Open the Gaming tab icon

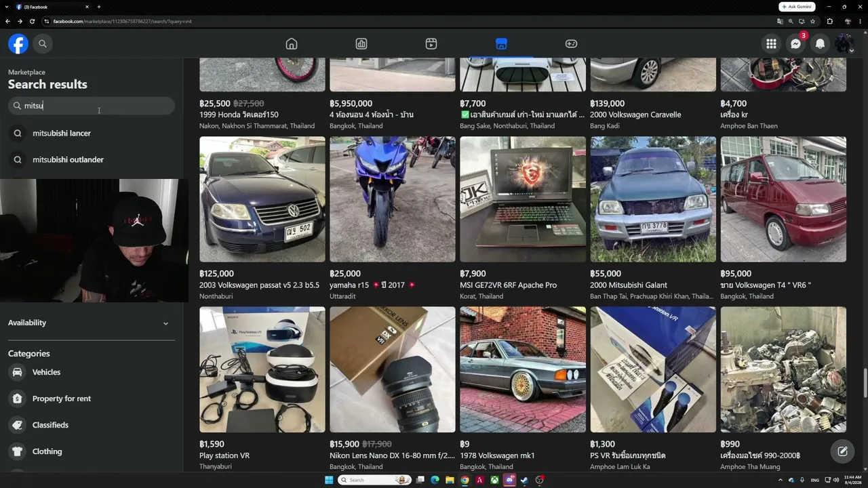click(571, 44)
